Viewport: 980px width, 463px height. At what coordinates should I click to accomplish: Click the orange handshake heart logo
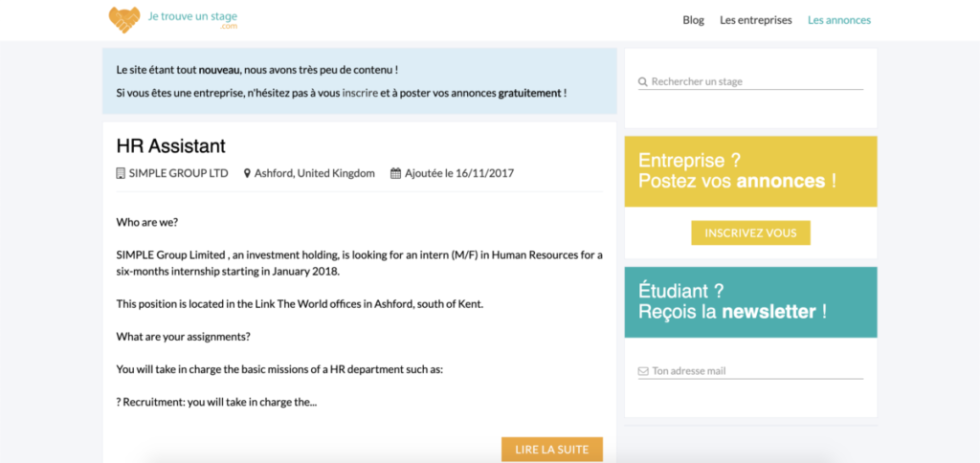coord(124,20)
